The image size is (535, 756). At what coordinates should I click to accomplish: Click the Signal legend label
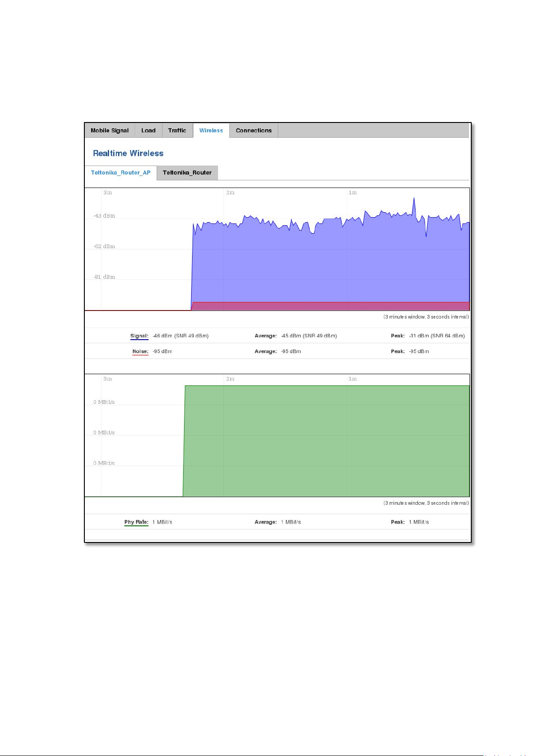tap(139, 336)
